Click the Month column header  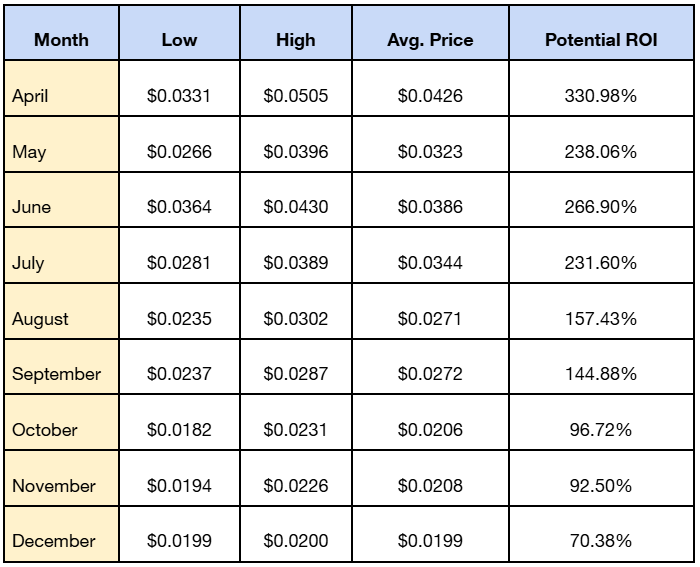(61, 40)
